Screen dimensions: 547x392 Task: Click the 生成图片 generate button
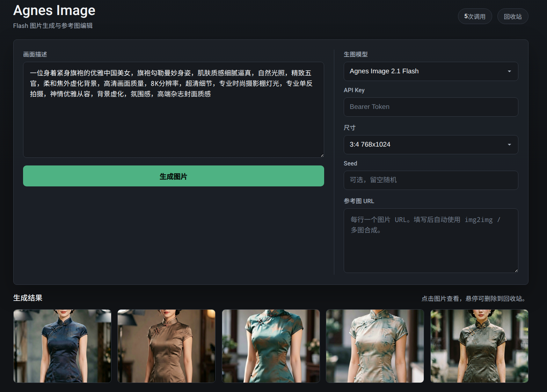click(x=174, y=176)
